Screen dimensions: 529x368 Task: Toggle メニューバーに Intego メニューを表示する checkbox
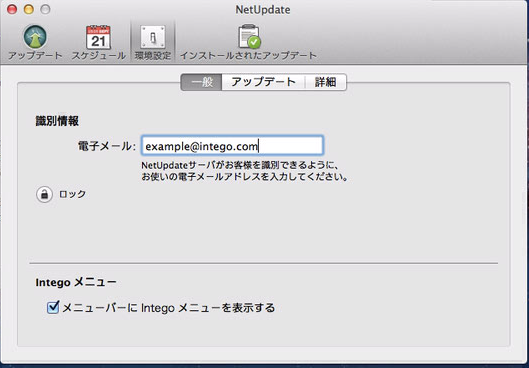coord(53,308)
